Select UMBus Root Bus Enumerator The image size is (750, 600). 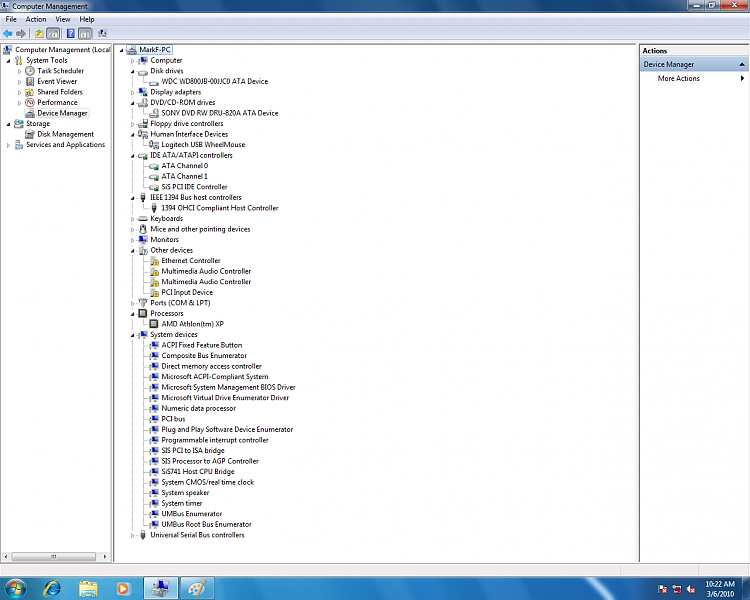(x=206, y=524)
